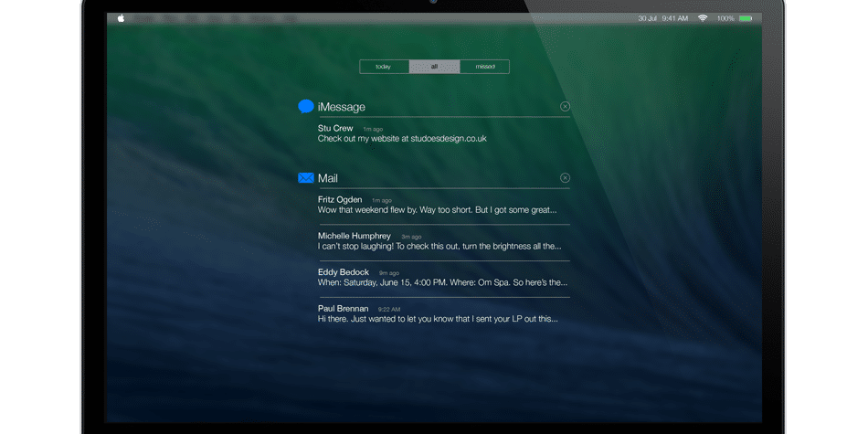868x434 pixels.
Task: Click the blue iMessage speech bubble icon
Action: pyautogui.click(x=306, y=107)
